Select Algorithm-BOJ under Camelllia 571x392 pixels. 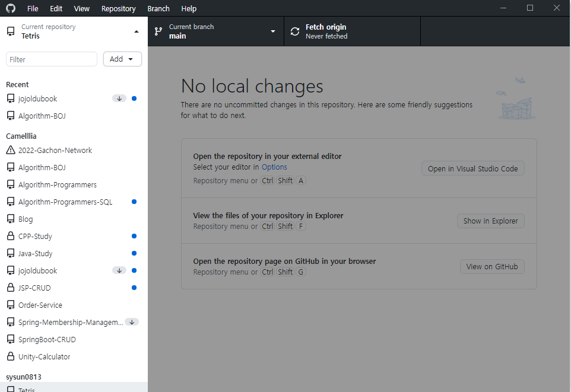tap(74, 167)
